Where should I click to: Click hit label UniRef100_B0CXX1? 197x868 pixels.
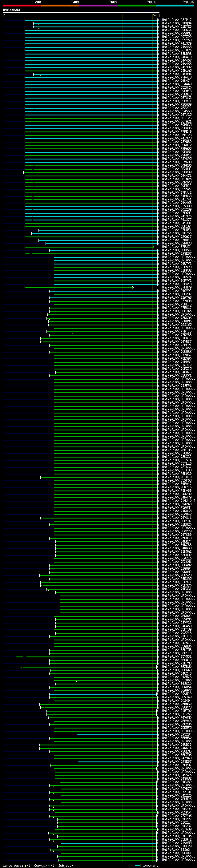coord(176,853)
